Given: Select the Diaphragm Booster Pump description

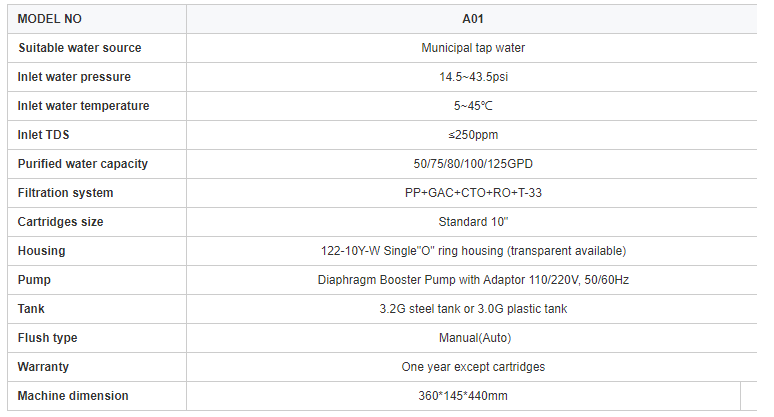Looking at the screenshot, I should (473, 280).
